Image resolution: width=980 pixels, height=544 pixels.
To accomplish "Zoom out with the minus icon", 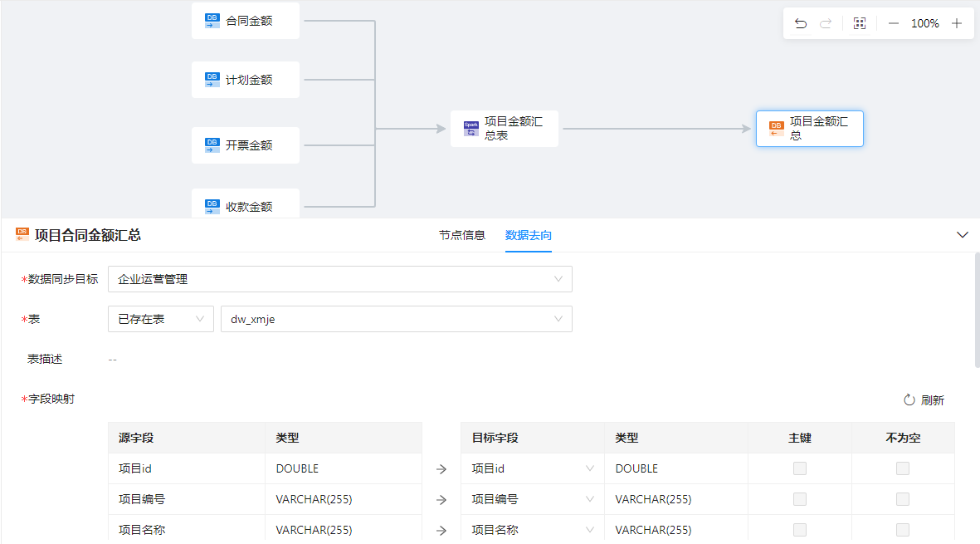I will coord(893,23).
